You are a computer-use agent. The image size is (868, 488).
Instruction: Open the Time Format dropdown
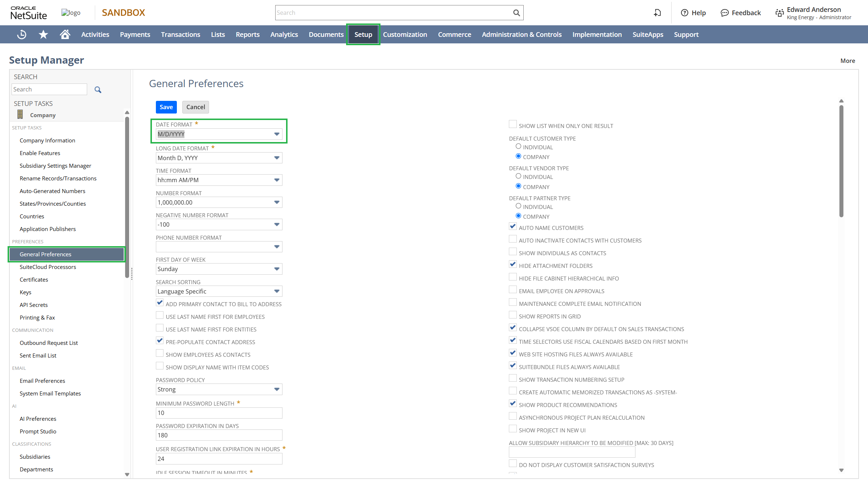click(219, 180)
